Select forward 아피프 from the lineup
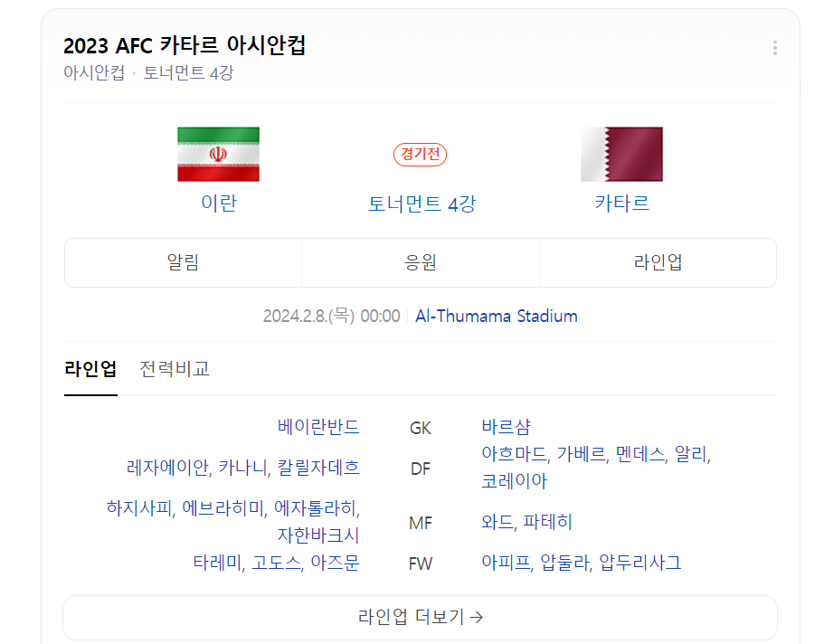Screen dimensions: 824x644 [x=507, y=563]
